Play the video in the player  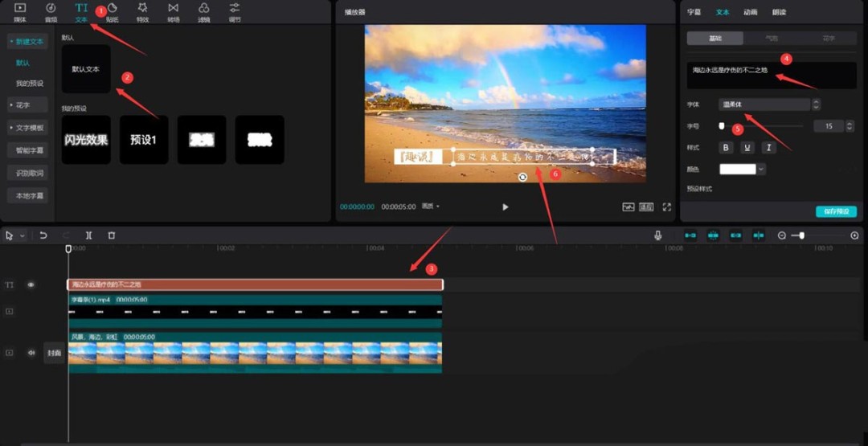506,207
